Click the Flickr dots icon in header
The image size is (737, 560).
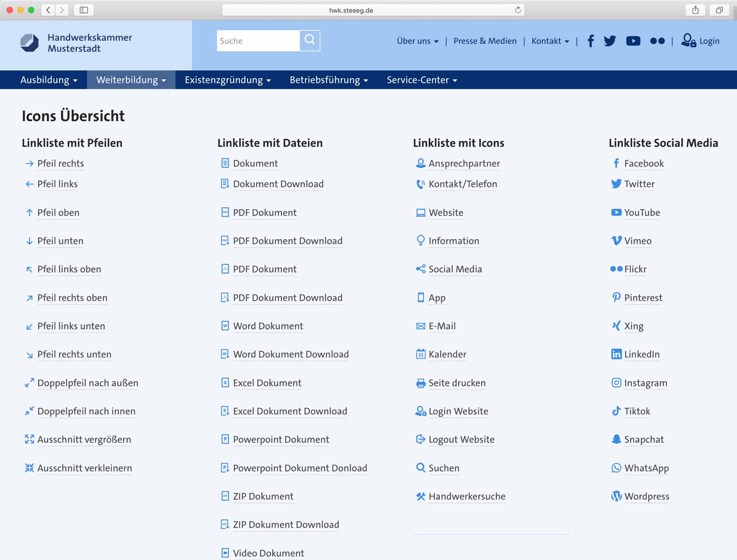657,41
